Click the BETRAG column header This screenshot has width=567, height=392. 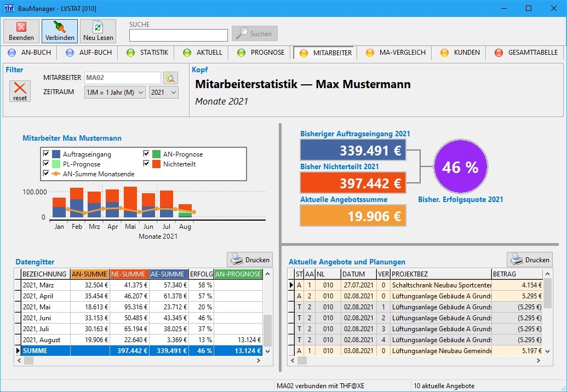click(x=518, y=274)
